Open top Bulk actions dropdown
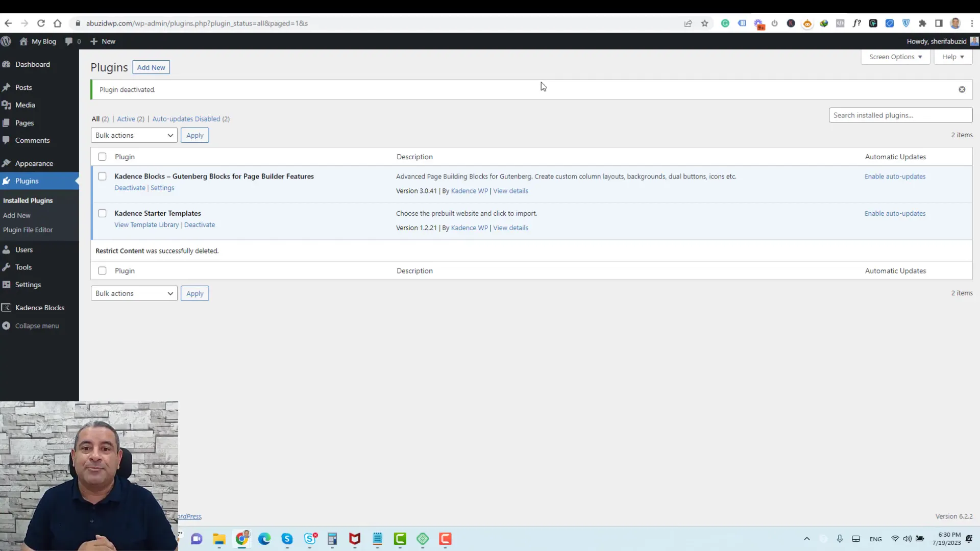The height and width of the screenshot is (551, 980). pos(134,135)
